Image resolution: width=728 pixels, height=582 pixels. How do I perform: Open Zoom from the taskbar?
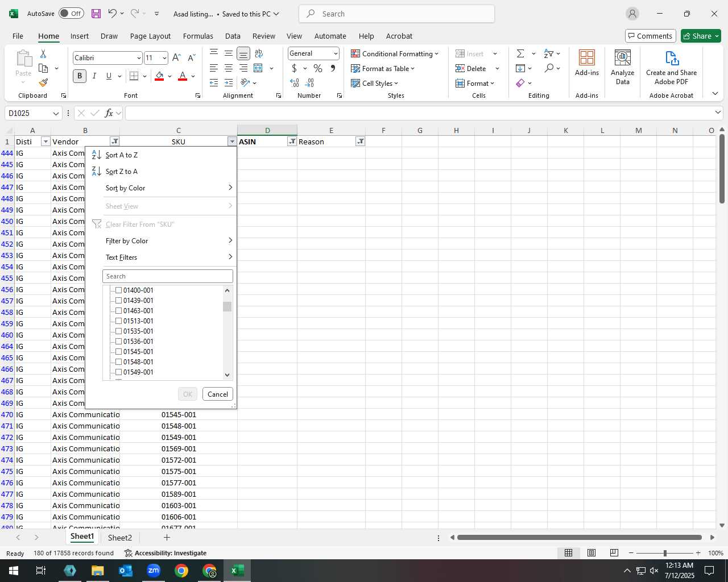pyautogui.click(x=154, y=571)
